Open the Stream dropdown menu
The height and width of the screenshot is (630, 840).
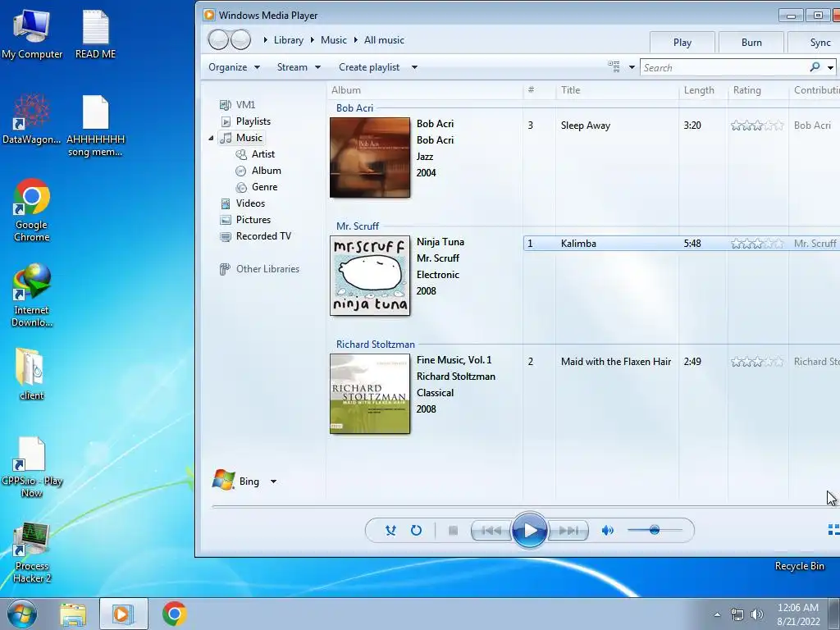click(x=299, y=67)
